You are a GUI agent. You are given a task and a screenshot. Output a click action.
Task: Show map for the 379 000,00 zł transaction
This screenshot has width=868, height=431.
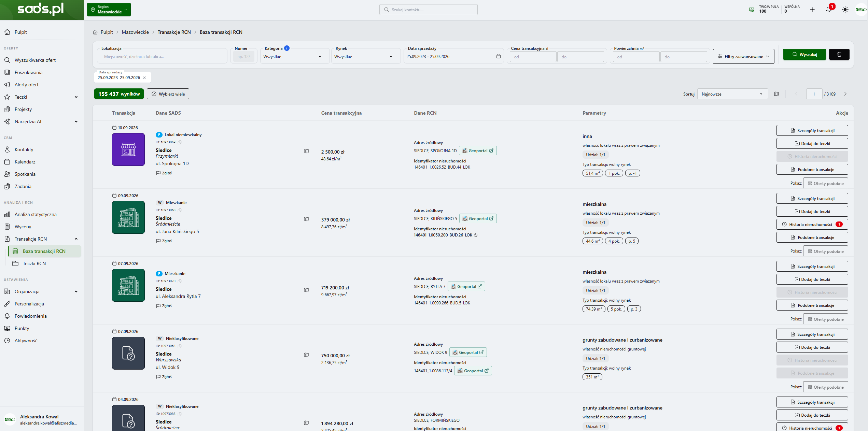[x=306, y=219]
